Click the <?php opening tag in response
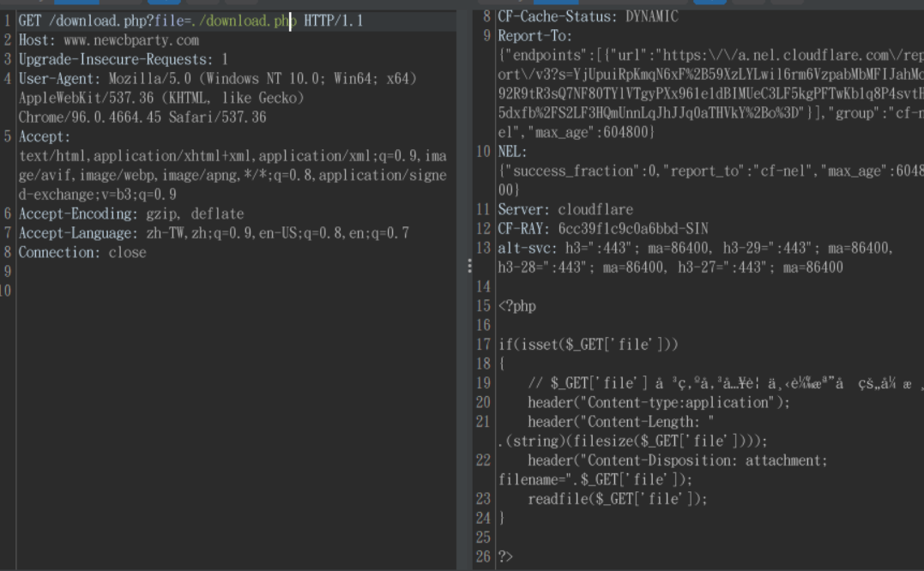Viewport: 924px width, 571px height. coord(516,307)
